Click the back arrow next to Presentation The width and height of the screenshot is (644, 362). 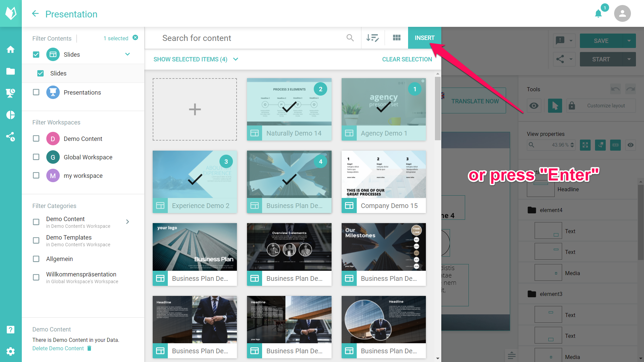[x=35, y=14]
